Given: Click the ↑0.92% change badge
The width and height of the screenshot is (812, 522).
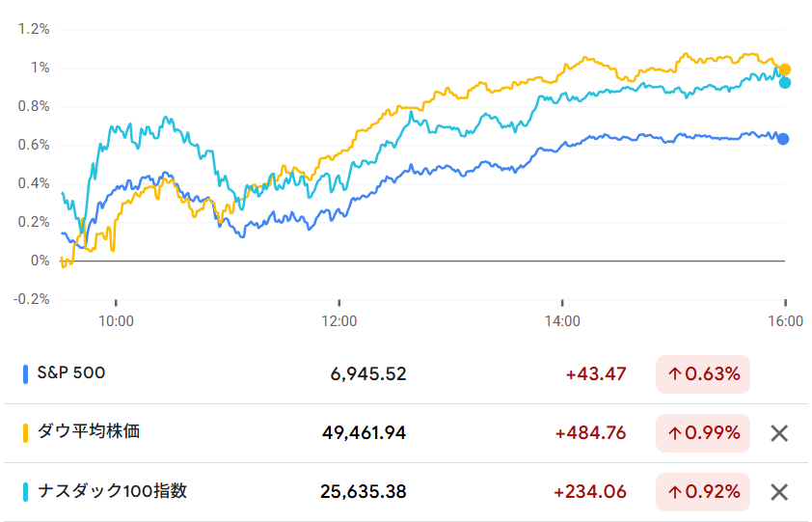Looking at the screenshot, I should (703, 492).
